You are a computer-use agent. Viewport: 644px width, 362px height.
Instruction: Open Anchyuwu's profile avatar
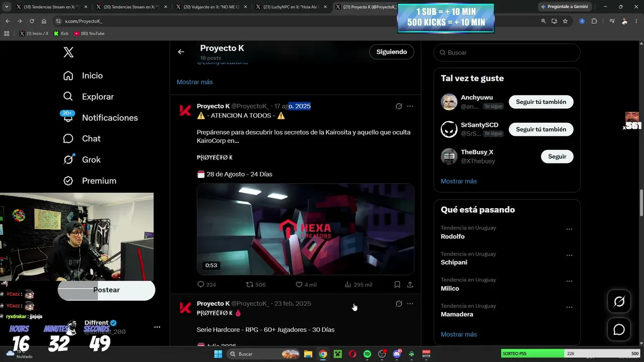click(x=449, y=102)
